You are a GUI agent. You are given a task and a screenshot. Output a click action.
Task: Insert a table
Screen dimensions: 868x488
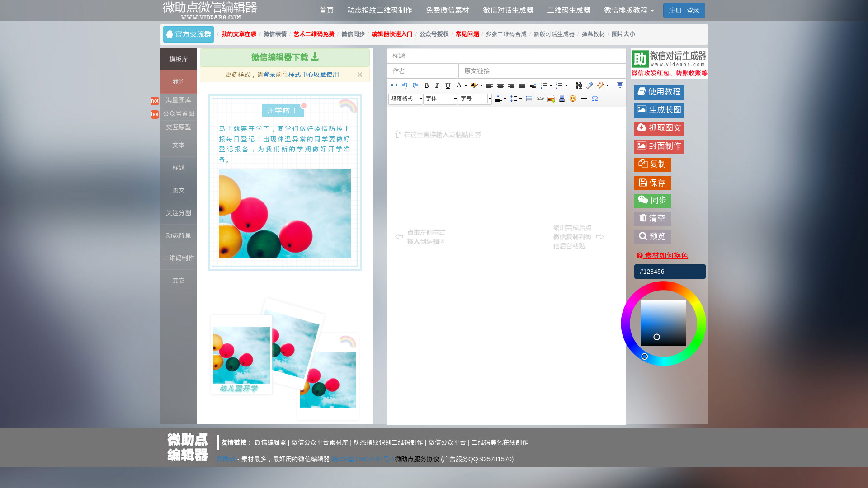click(x=529, y=99)
